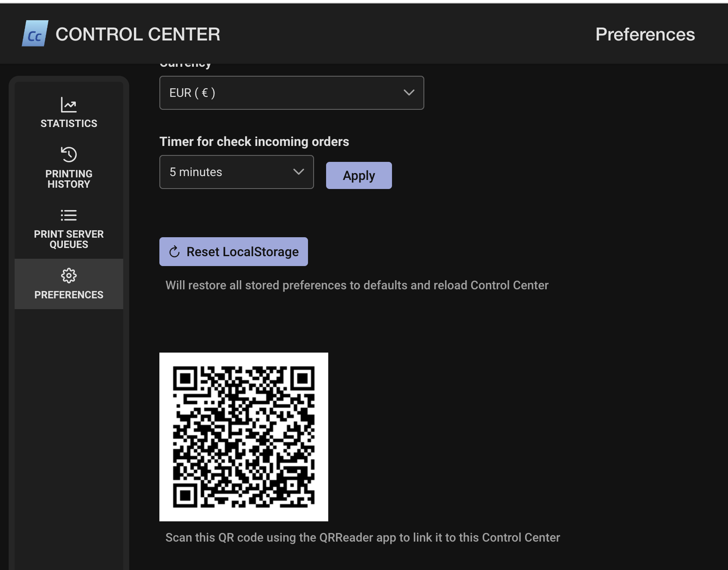Click 'Will restore all stored preferences' description
The height and width of the screenshot is (570, 728).
point(357,285)
